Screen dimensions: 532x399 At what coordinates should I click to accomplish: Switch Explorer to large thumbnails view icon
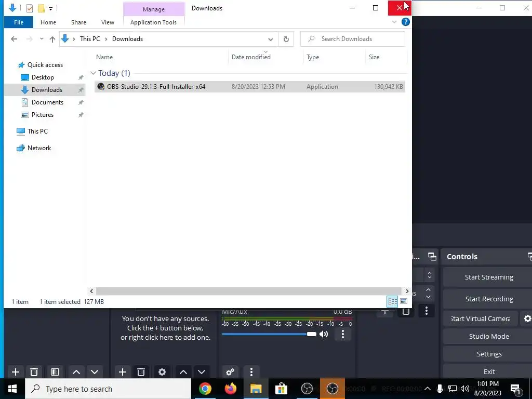click(x=404, y=301)
